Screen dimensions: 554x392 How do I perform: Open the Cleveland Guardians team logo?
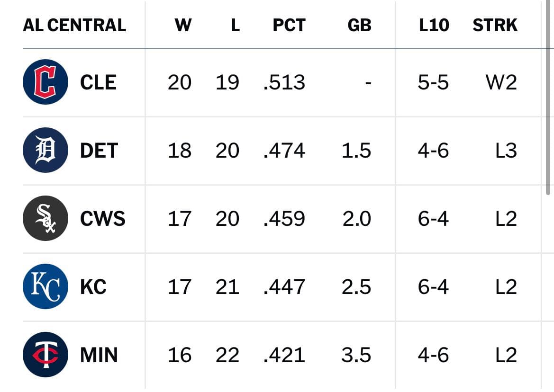[x=45, y=82]
